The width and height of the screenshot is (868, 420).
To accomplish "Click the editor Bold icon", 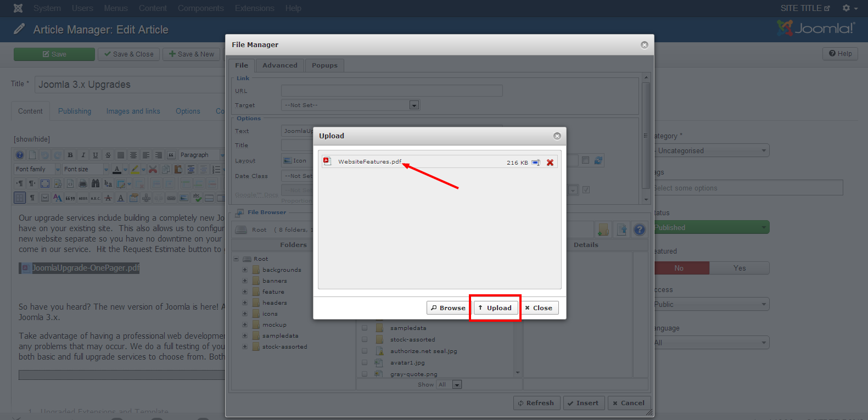I will click(70, 155).
